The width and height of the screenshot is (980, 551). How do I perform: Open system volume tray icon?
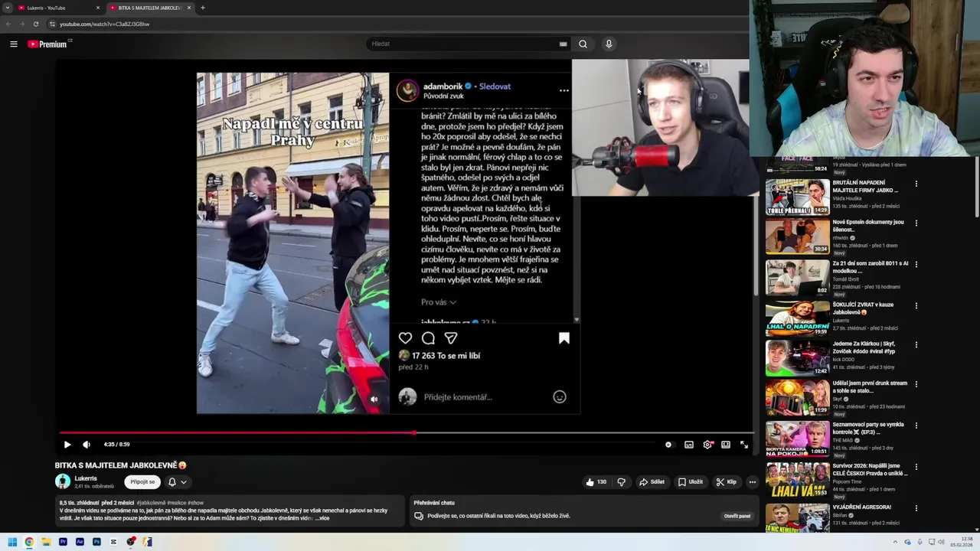941,542
